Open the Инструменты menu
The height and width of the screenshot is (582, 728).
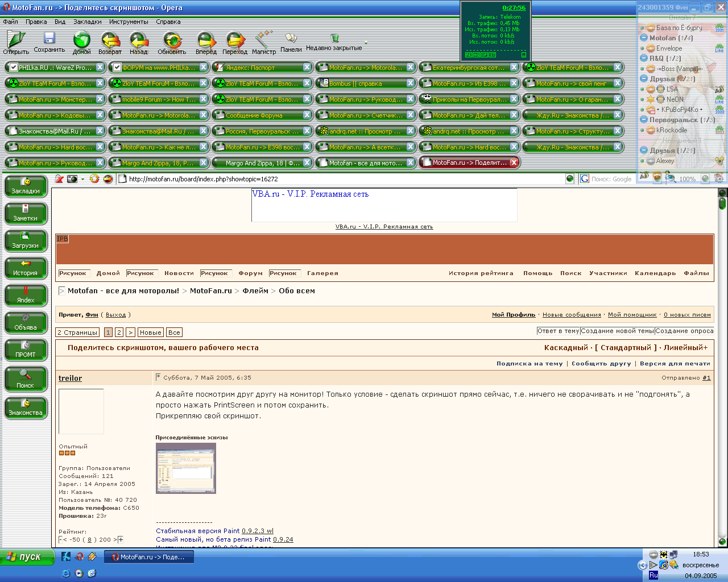(129, 22)
